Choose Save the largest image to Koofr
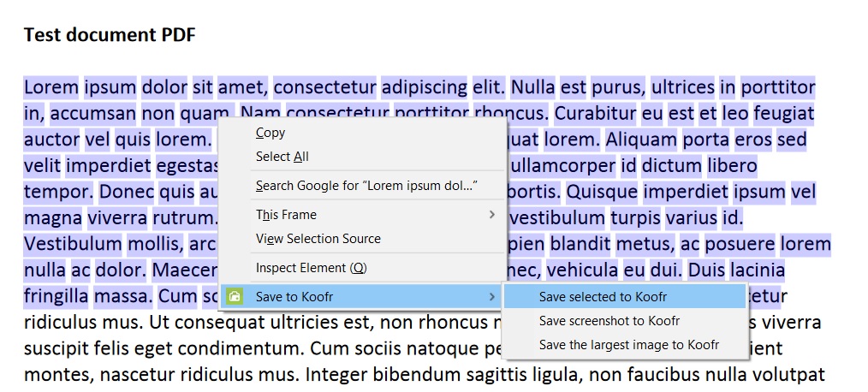 (x=629, y=345)
